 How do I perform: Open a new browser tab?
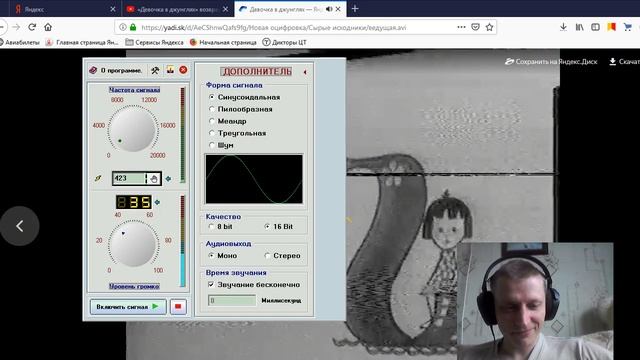coord(355,9)
